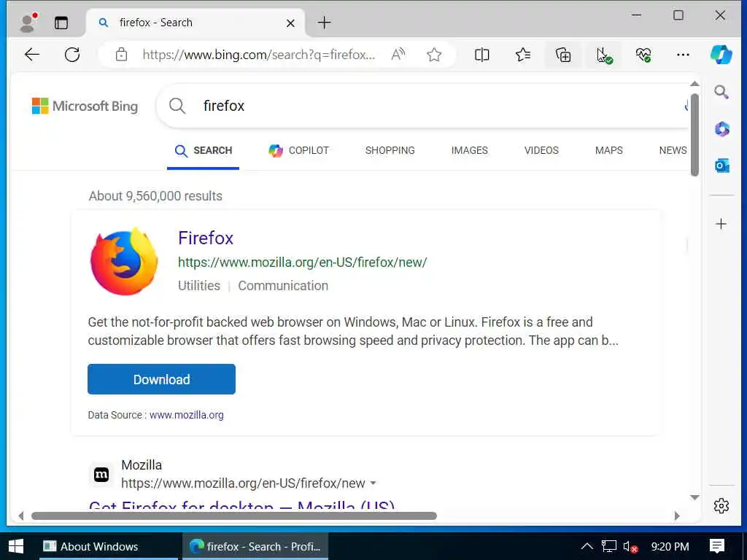Click the horizontal scrollbar left arrow
Image resolution: width=747 pixels, height=560 pixels.
(20, 516)
